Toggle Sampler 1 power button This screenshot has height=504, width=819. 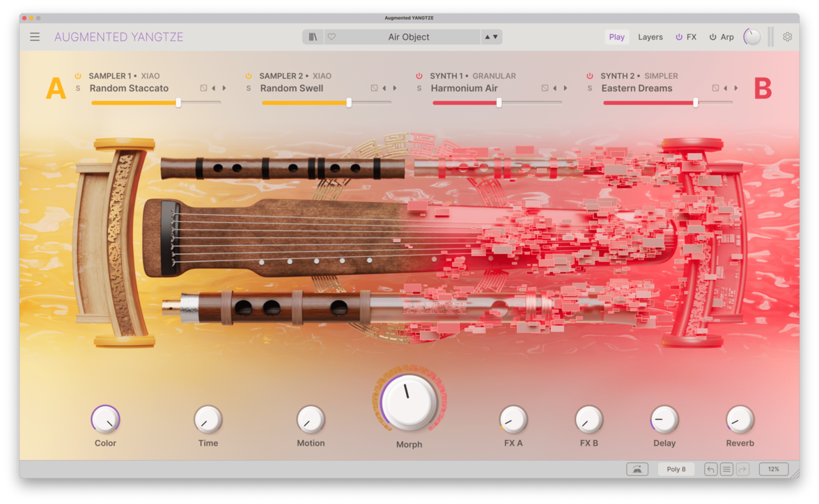pos(78,76)
